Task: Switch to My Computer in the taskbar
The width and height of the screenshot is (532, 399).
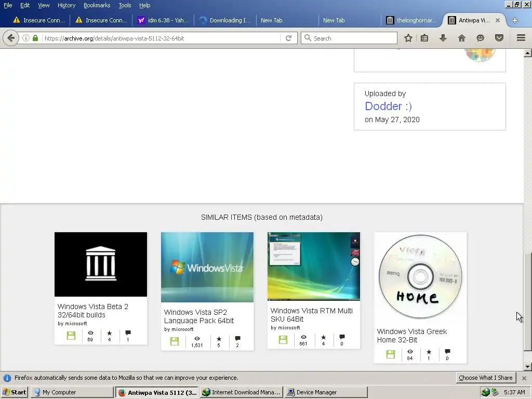Action: [x=72, y=392]
